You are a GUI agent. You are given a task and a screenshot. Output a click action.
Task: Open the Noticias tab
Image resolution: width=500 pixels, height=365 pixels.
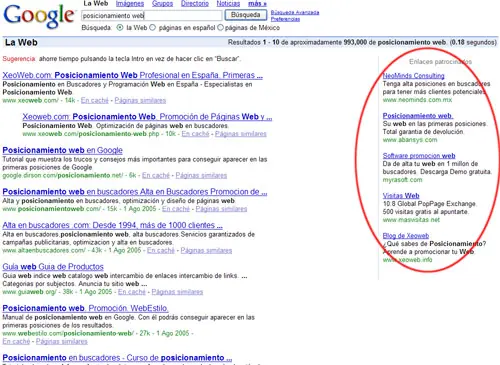[x=228, y=4]
